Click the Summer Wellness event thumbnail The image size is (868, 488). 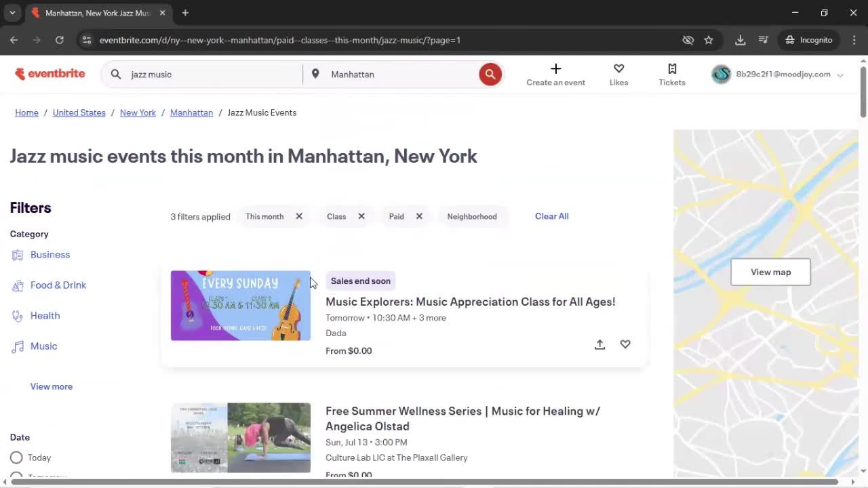click(241, 438)
